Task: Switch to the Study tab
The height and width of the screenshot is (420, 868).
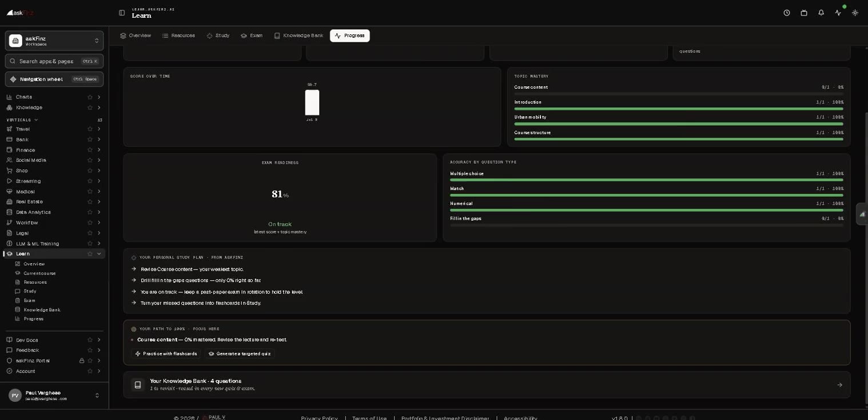Action: click(218, 35)
